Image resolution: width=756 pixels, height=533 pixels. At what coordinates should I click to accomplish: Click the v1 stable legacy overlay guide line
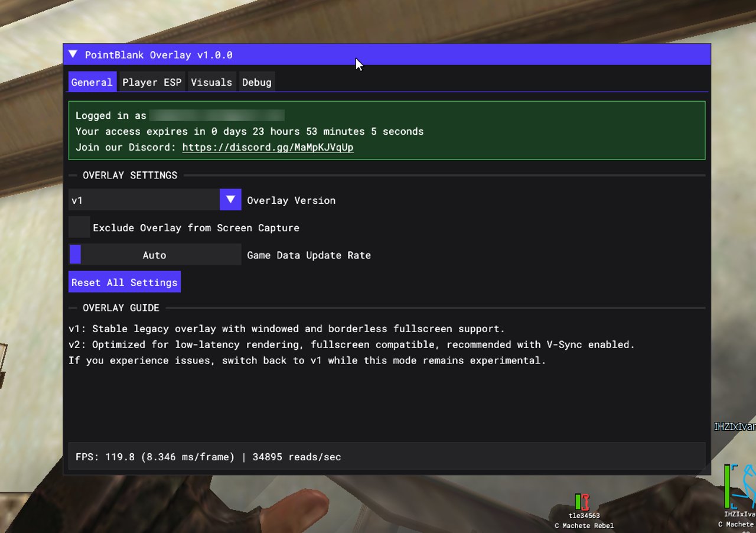point(287,329)
